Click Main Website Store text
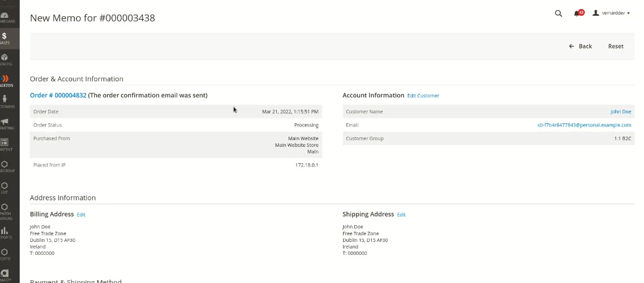The height and width of the screenshot is (283, 644). pos(296,145)
